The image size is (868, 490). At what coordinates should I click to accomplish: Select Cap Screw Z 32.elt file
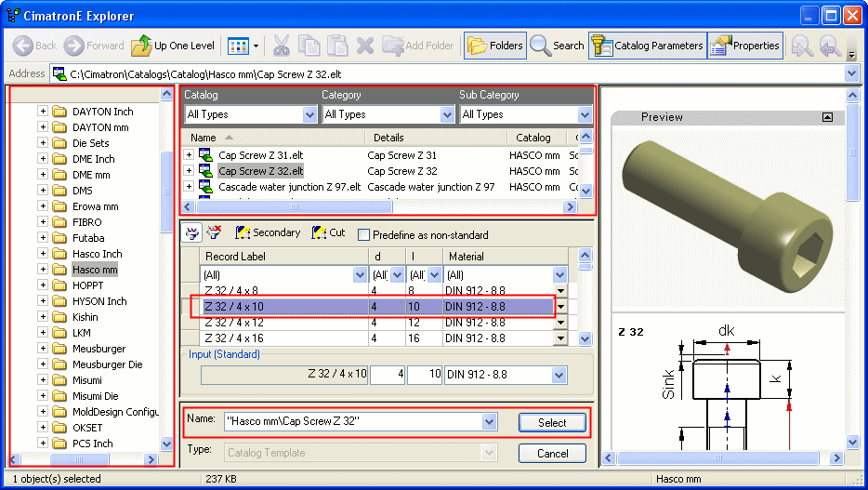coord(261,171)
